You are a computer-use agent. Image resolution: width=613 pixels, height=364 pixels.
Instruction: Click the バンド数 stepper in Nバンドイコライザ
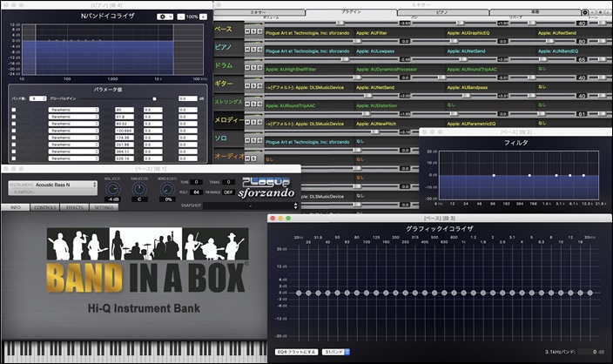tap(37, 98)
